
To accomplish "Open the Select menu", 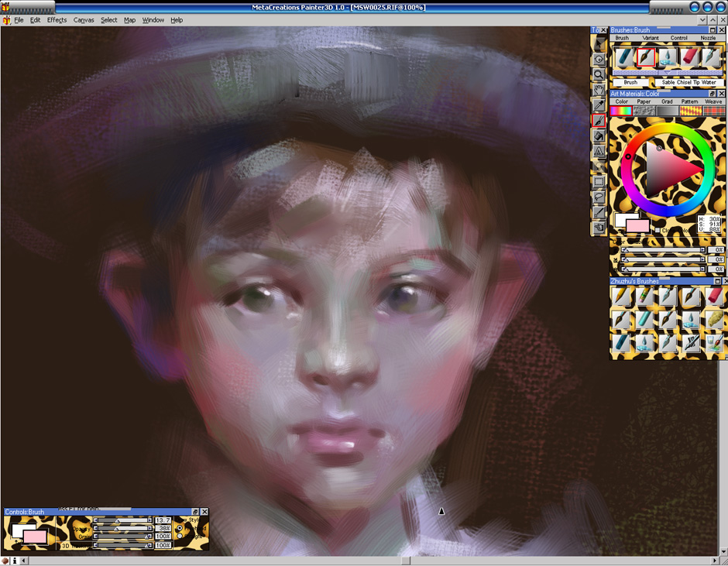I will (109, 20).
